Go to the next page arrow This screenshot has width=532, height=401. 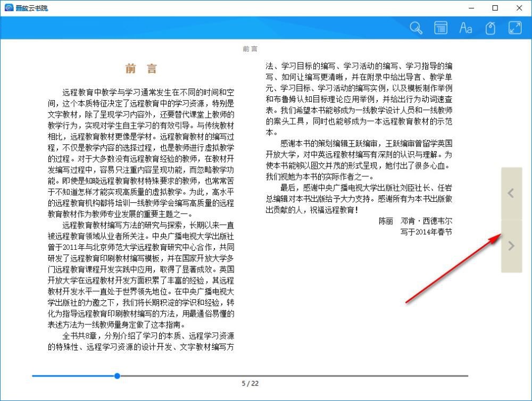[x=511, y=245]
